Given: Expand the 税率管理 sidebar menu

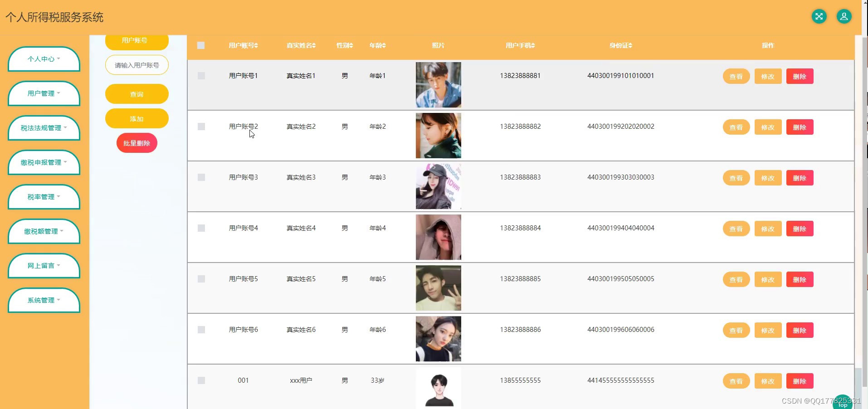Looking at the screenshot, I should (x=44, y=197).
